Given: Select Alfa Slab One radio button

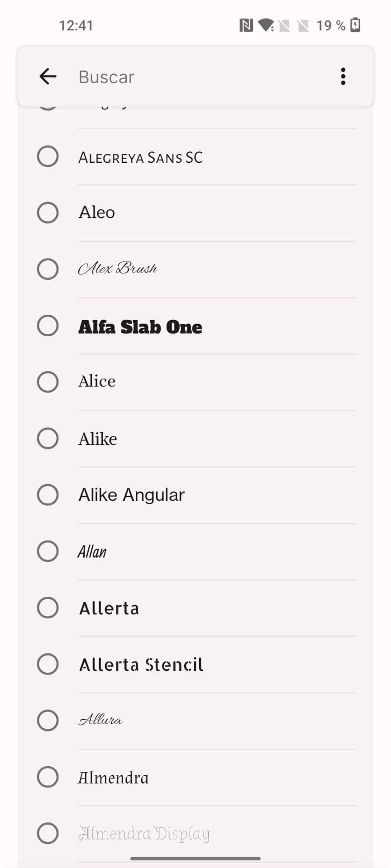Looking at the screenshot, I should tap(48, 325).
